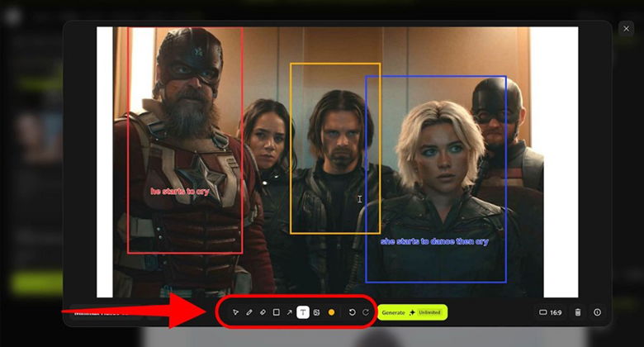Select the rectangle shape tool
644x347 pixels.
click(x=276, y=312)
